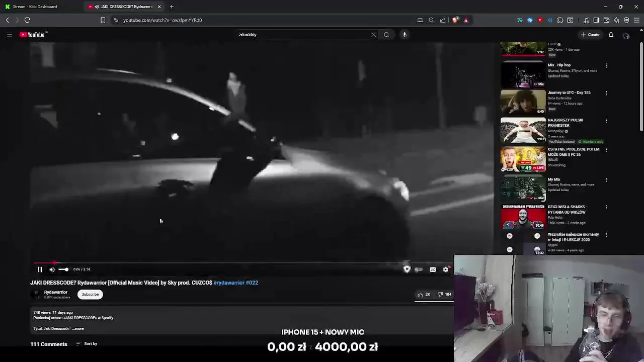Share page via address bar share icon
Image resolution: width=644 pixels, height=362 pixels.
tap(443, 20)
